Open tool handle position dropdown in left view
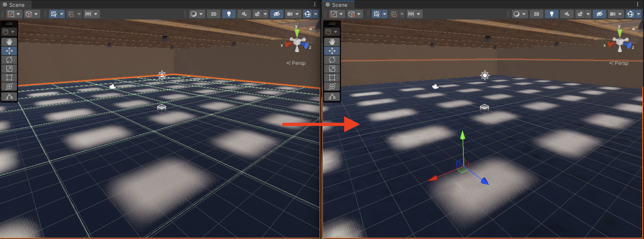The height and width of the screenshot is (239, 644). click(14, 14)
